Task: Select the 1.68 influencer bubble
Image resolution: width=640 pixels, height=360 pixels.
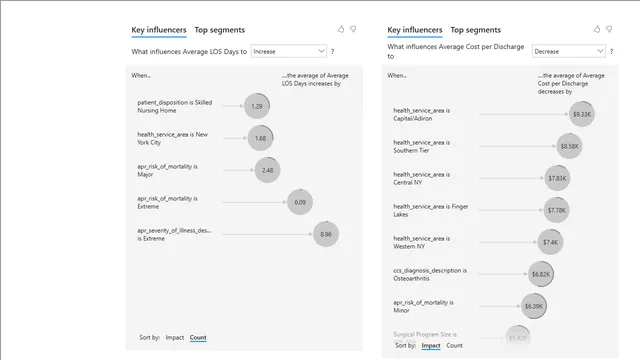Action: (260, 138)
